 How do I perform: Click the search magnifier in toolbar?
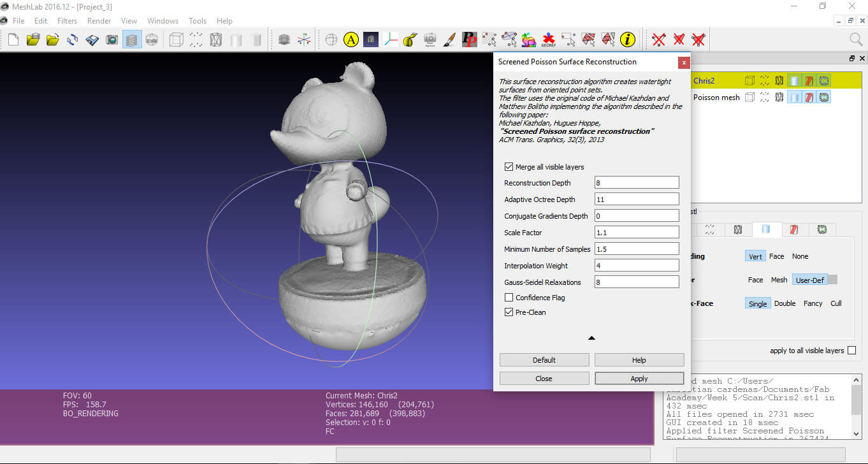[x=856, y=40]
